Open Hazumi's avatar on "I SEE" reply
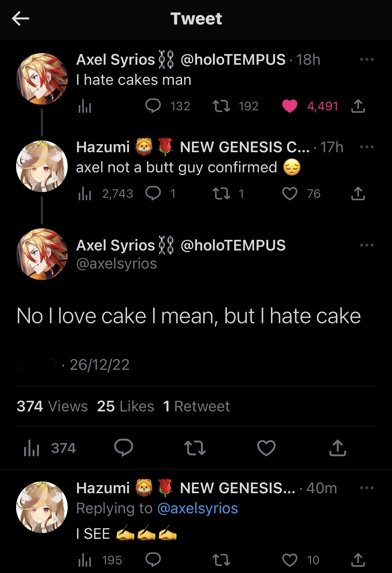 [42, 507]
